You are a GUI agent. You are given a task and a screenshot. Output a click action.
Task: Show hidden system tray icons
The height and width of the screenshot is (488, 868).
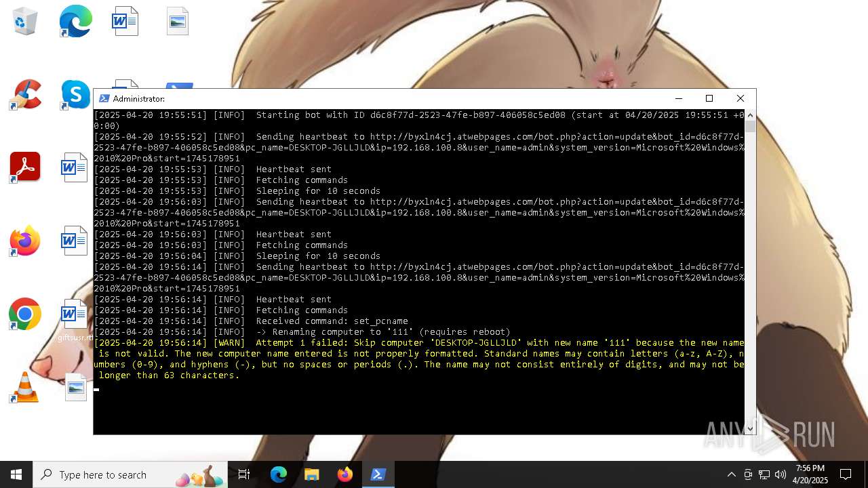(731, 474)
